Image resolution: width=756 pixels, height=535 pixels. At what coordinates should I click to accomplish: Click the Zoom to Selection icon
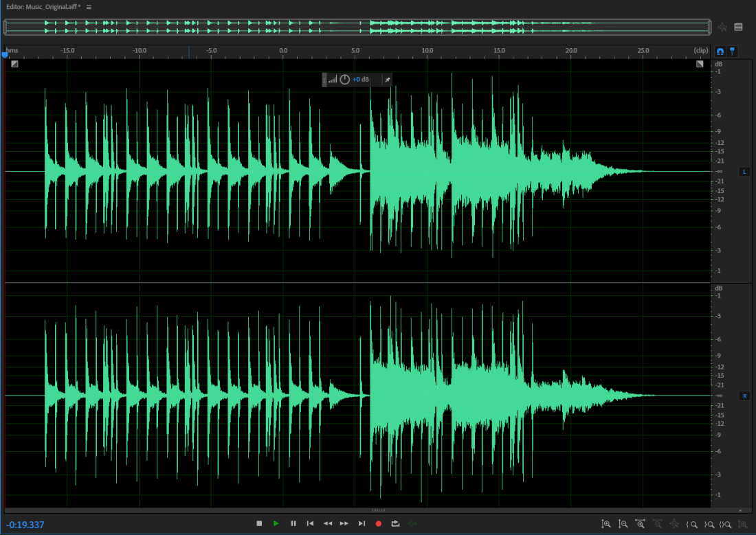click(725, 523)
